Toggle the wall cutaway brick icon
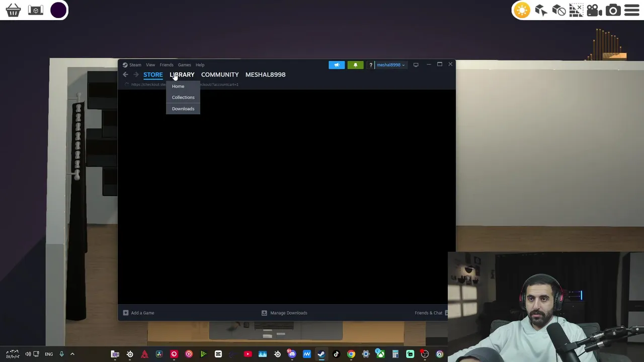644x362 pixels. (x=577, y=10)
